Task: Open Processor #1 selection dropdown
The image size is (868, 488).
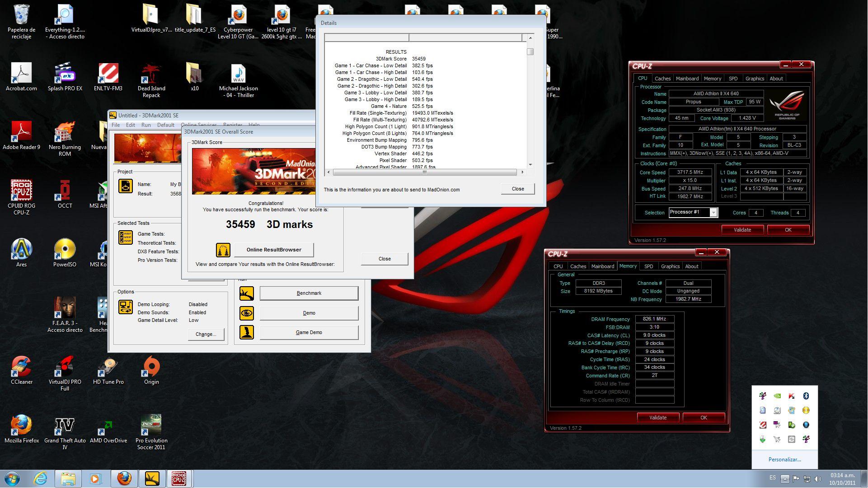Action: tap(713, 213)
